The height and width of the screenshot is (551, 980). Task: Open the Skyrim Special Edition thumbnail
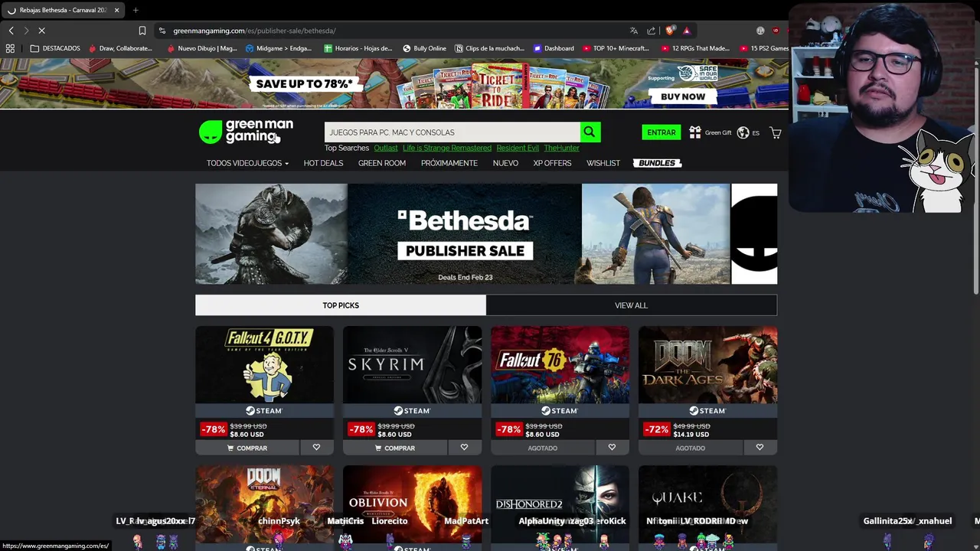412,365
